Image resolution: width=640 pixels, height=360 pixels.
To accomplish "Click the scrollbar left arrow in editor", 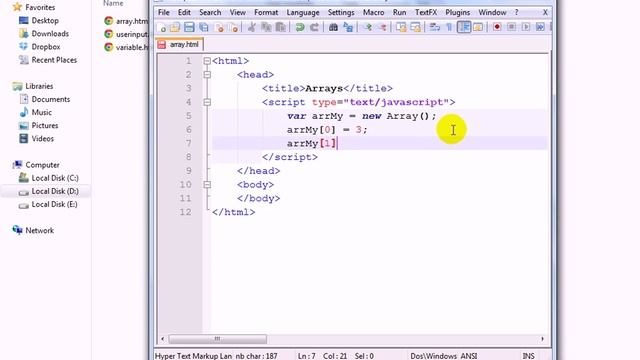I will click(x=163, y=339).
